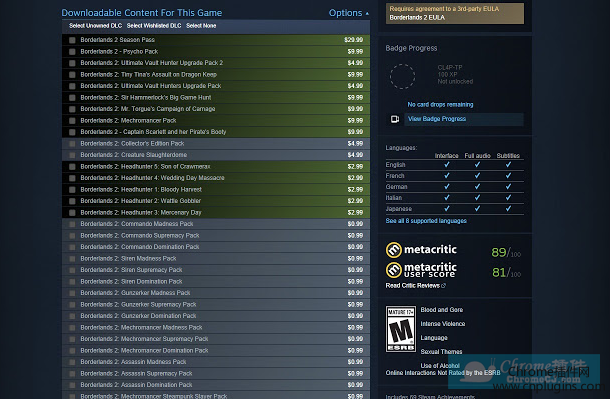610x399 pixels.
Task: Click Select Unowned DLC
Action: click(x=95, y=26)
